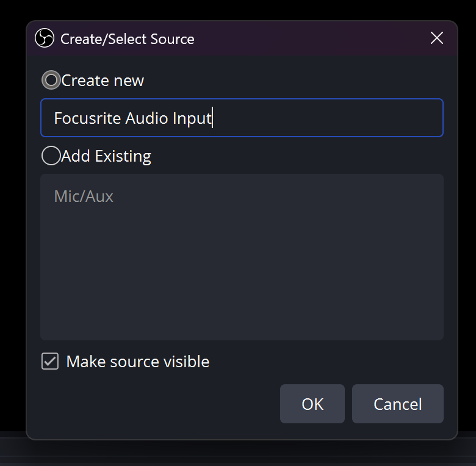This screenshot has width=476, height=466.
Task: Cancel the Create/Select Source dialog
Action: click(398, 404)
